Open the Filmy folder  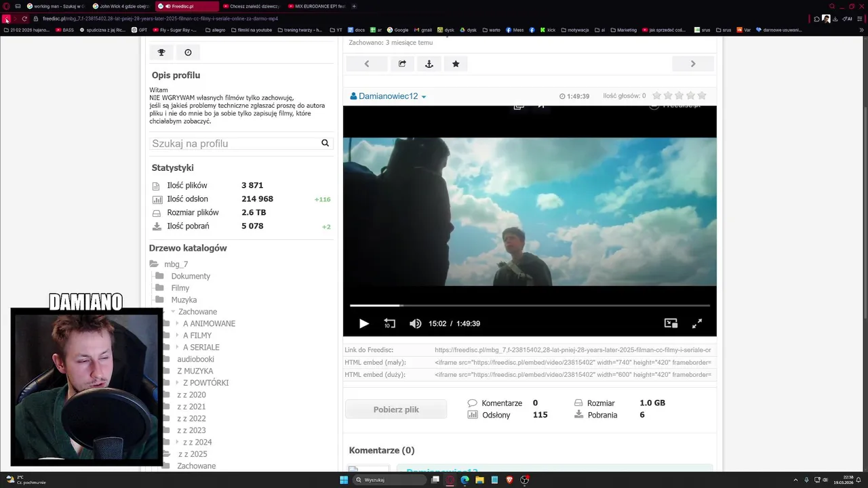pyautogui.click(x=180, y=288)
